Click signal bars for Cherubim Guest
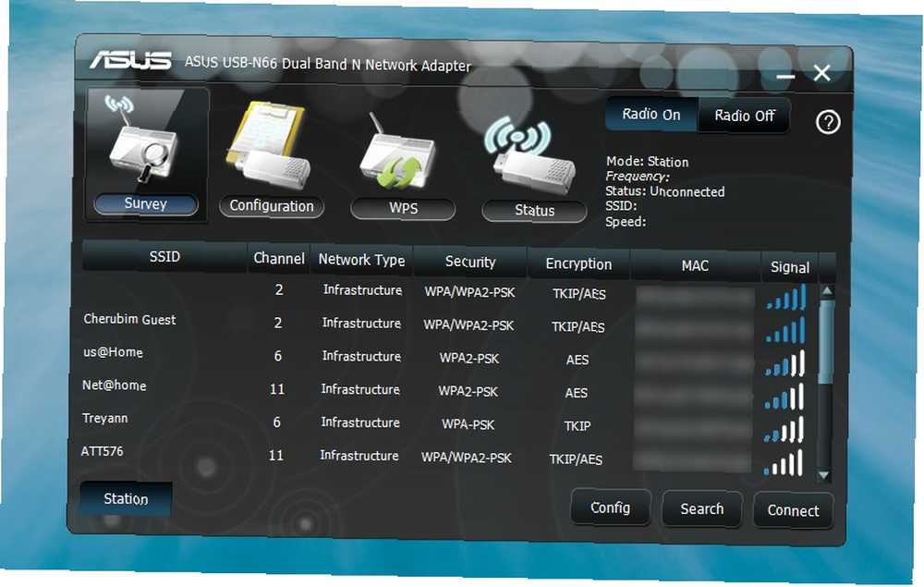 (786, 329)
